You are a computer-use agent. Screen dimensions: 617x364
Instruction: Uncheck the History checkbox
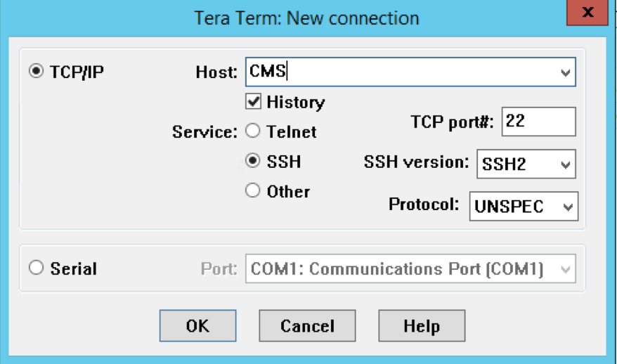[x=253, y=101]
